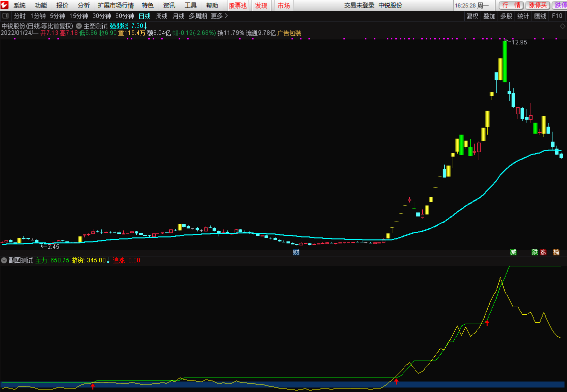
Task: Click the red 涨 marker icon
Action: click(x=543, y=252)
